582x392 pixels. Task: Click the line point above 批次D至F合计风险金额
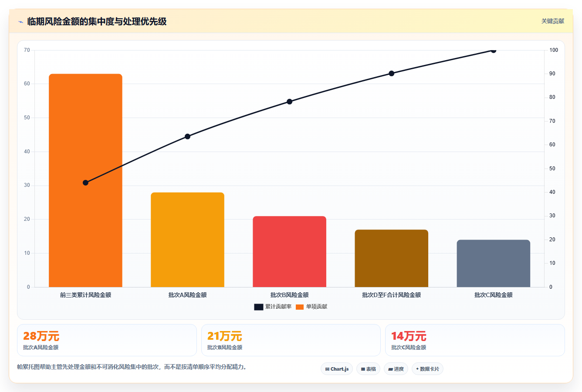pos(391,73)
